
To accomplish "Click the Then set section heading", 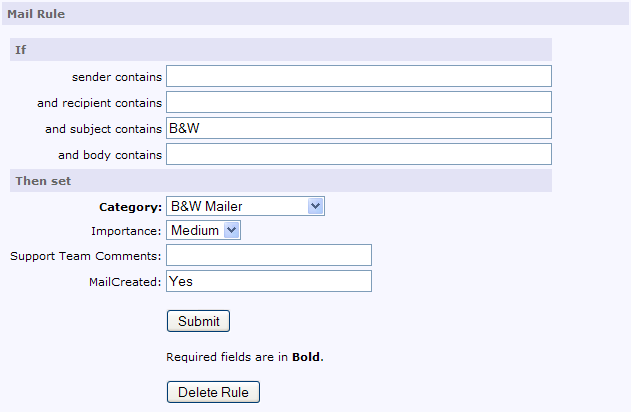I will [x=281, y=181].
